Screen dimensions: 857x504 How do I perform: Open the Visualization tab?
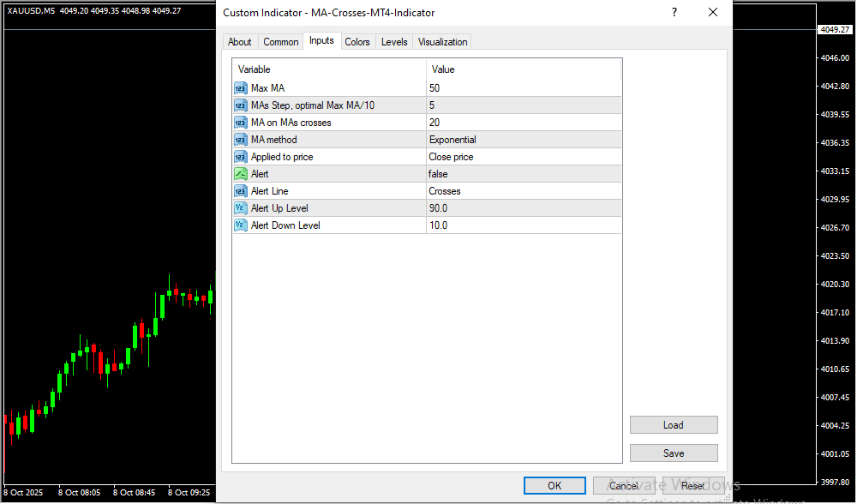pos(442,42)
